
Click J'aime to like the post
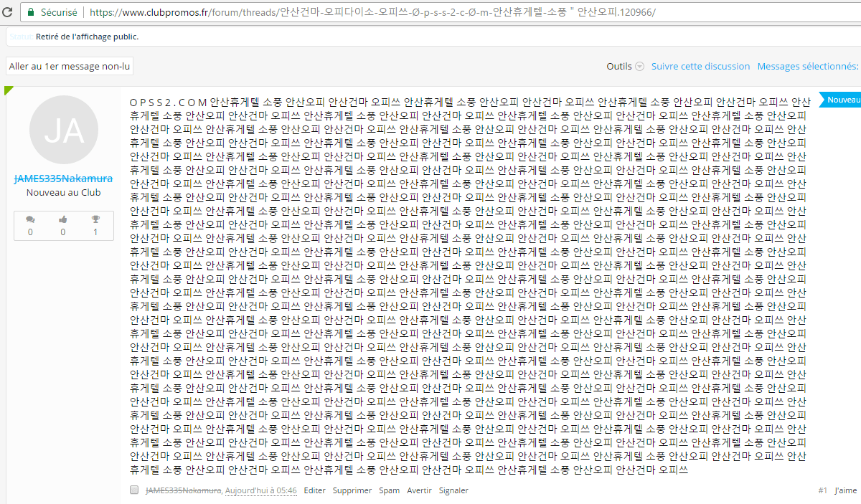coord(845,490)
